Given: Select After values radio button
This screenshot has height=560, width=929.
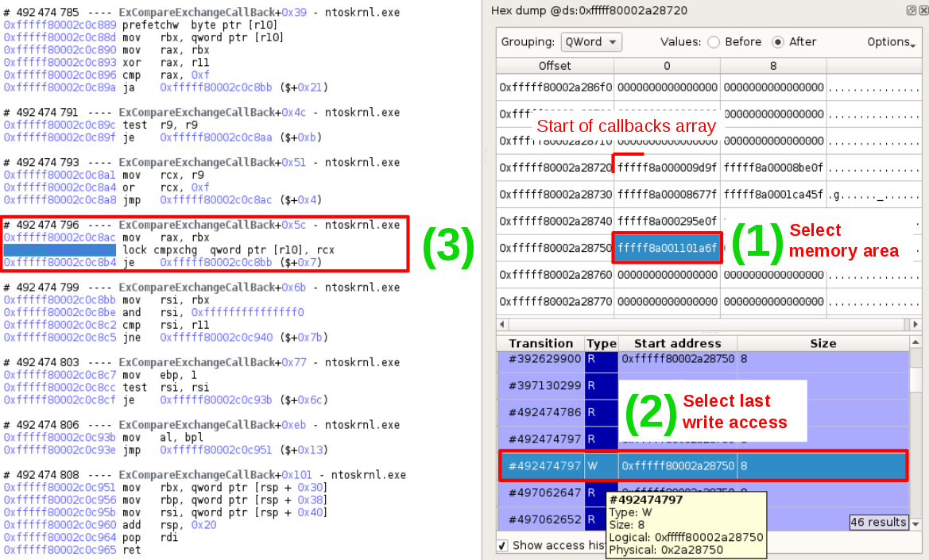Looking at the screenshot, I should [778, 42].
